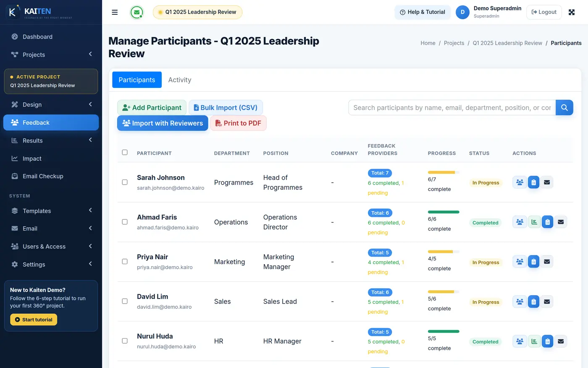This screenshot has height=368, width=588.
Task: Open Ahmad Faris's green chart report icon
Action: click(534, 222)
